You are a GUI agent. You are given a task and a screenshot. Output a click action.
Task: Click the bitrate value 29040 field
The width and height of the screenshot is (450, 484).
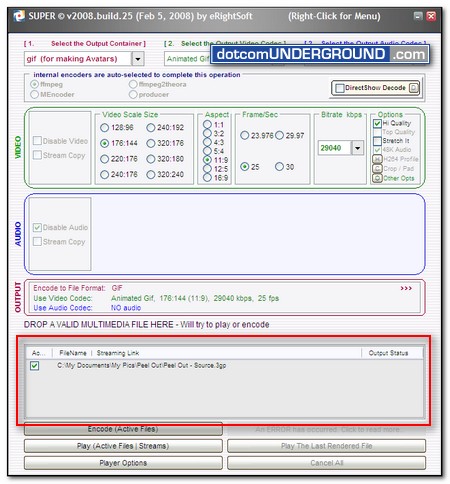coord(334,148)
